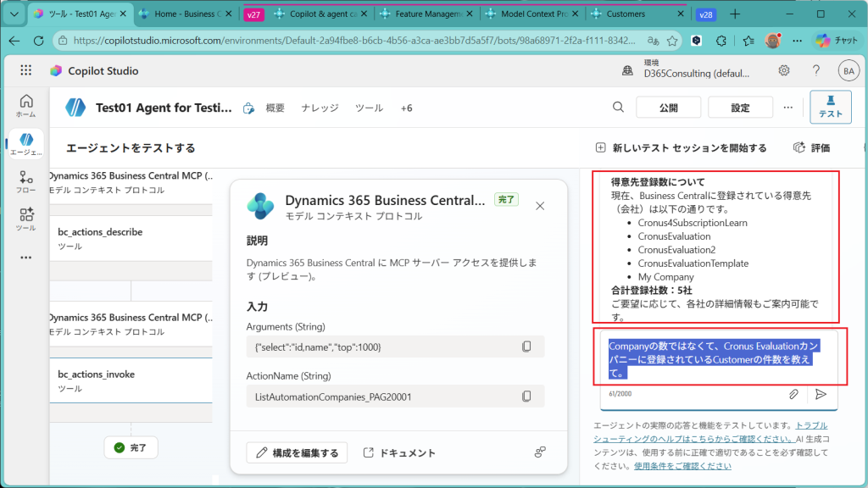This screenshot has height=488, width=868.
Task: Send the chat message
Action: tap(821, 394)
